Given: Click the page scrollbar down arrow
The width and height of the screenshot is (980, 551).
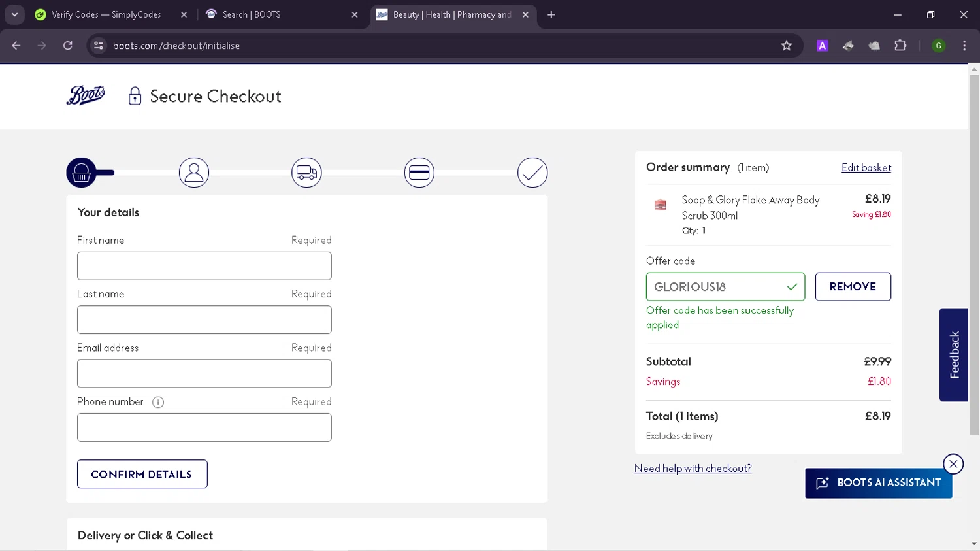Looking at the screenshot, I should click(974, 544).
